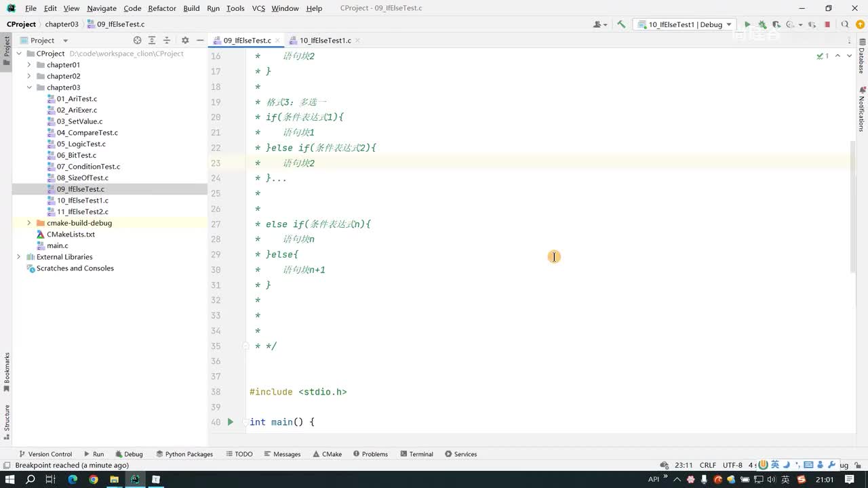This screenshot has height=488, width=868.
Task: Expand the chapter01 folder
Action: click(x=29, y=65)
